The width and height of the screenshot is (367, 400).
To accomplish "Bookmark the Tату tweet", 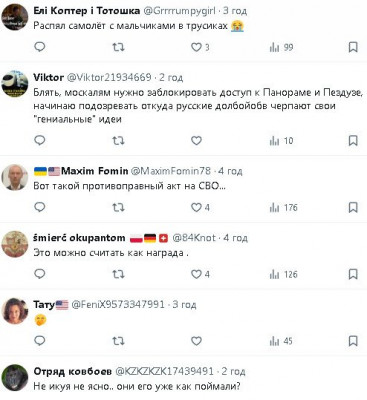I will pos(353,341).
